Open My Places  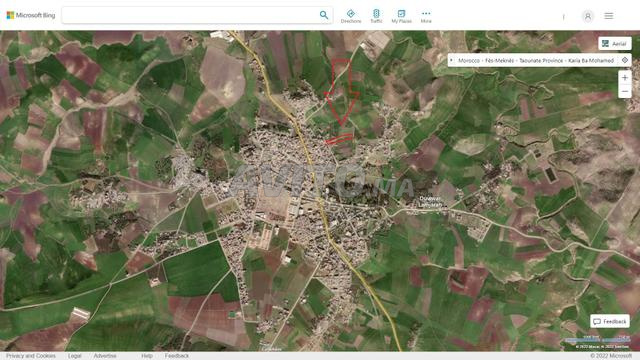tap(401, 16)
